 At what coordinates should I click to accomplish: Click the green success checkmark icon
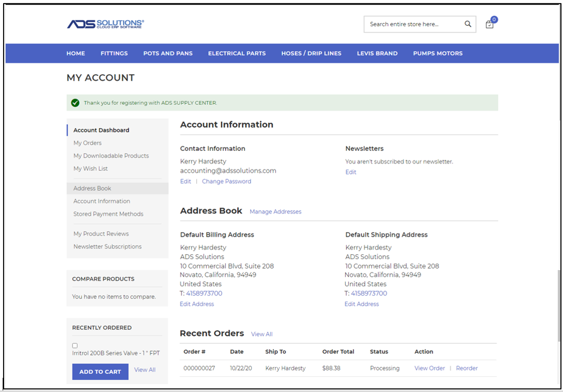pyautogui.click(x=75, y=103)
